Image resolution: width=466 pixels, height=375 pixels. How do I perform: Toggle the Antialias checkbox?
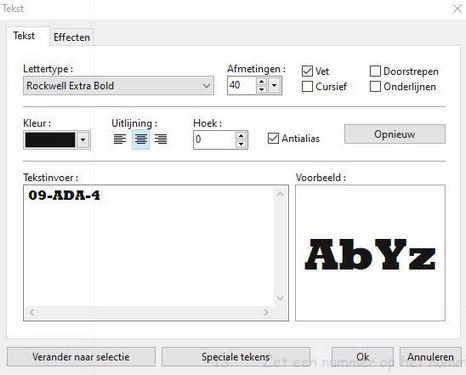273,138
